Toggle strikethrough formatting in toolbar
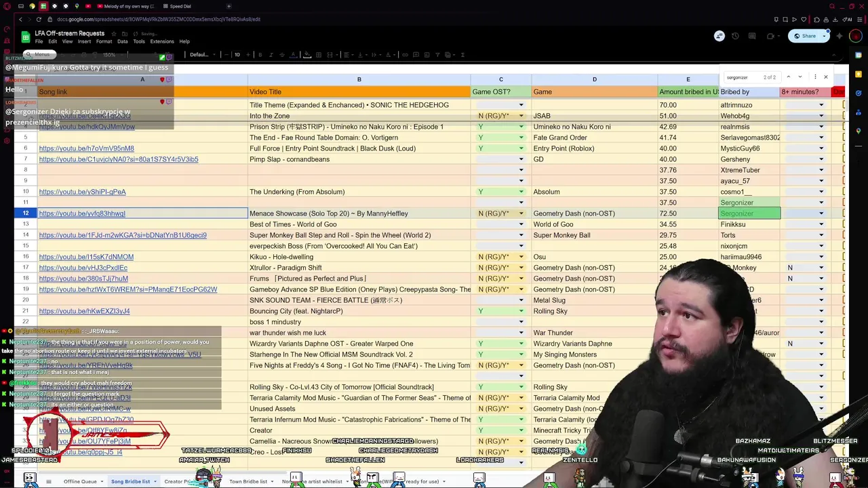 [x=282, y=55]
